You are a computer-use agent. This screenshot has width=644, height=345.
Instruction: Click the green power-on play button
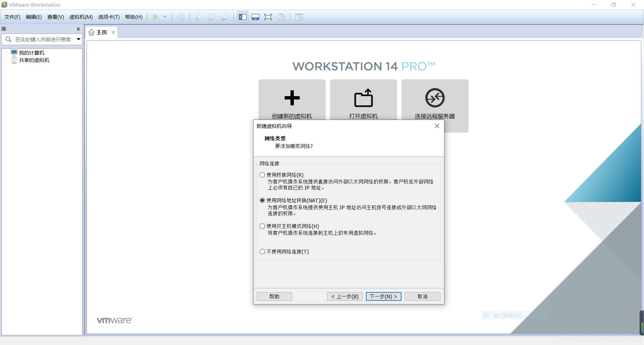[x=156, y=17]
